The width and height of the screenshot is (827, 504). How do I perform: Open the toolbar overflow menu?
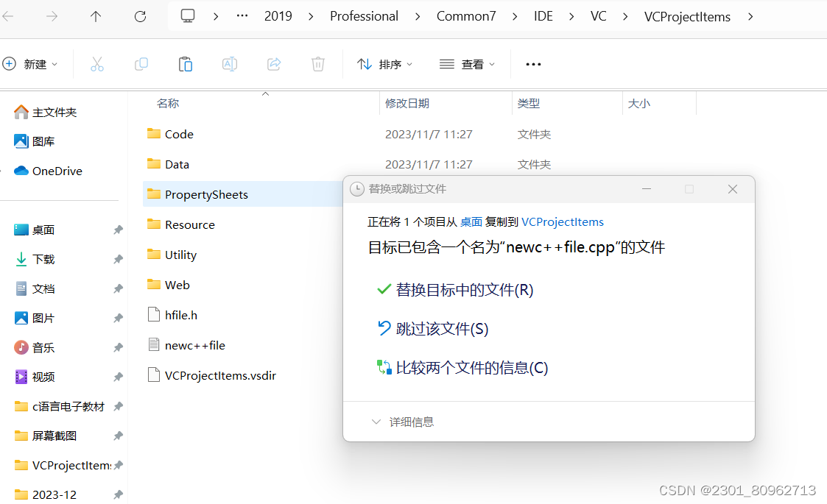(533, 64)
